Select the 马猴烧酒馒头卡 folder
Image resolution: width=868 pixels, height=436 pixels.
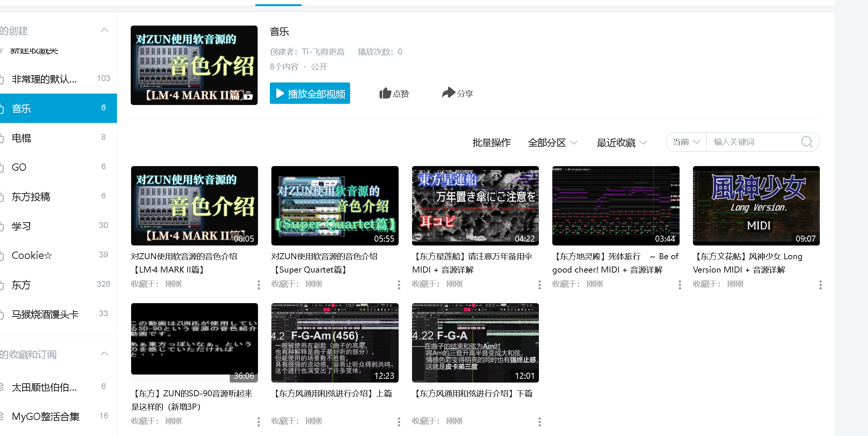58,314
